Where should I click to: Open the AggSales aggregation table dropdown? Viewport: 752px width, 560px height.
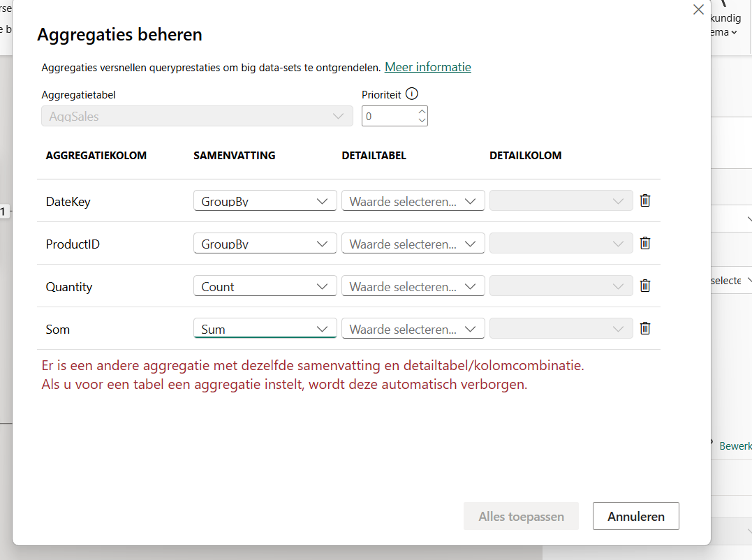click(x=197, y=116)
